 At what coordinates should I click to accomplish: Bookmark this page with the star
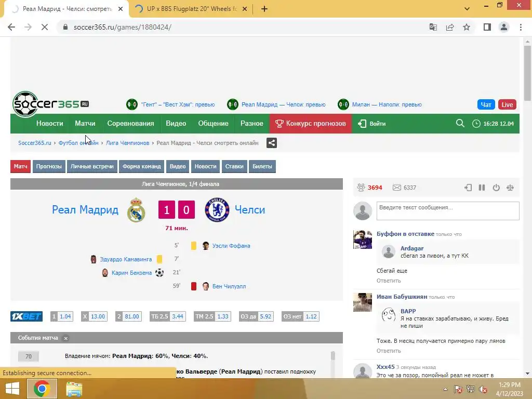(x=467, y=27)
